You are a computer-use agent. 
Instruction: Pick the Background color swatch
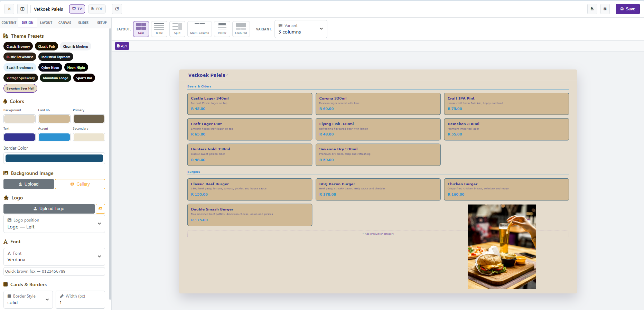pyautogui.click(x=19, y=119)
